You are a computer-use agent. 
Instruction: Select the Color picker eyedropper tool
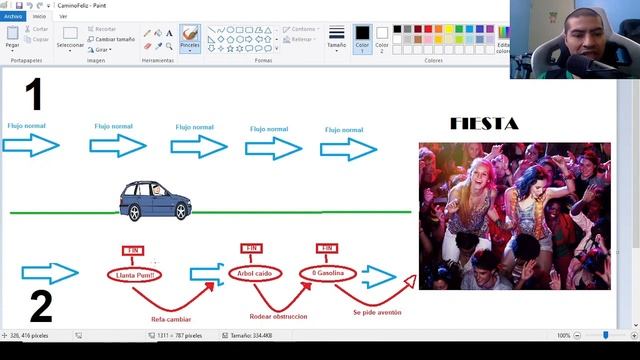(158, 46)
